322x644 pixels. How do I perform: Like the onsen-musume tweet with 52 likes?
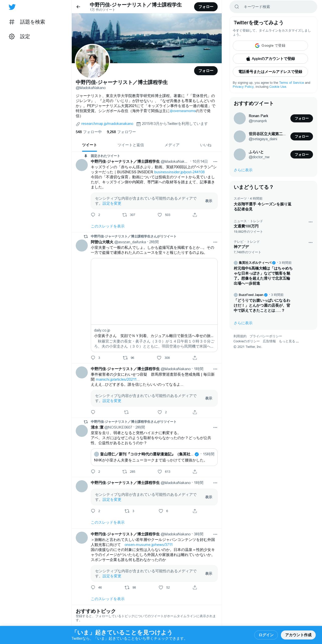(x=161, y=588)
